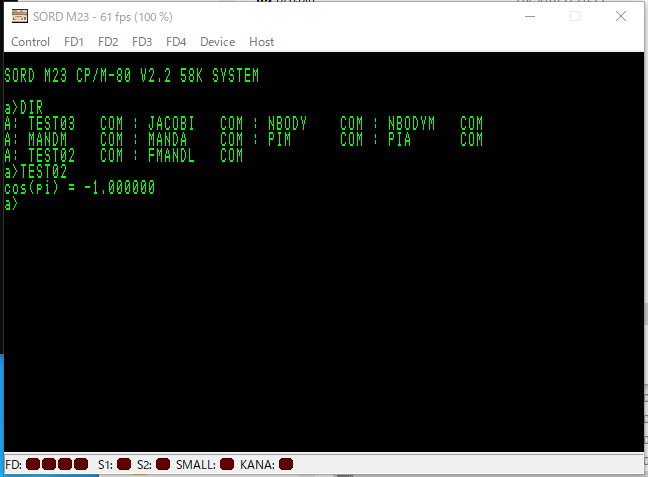Click the NBODY file name
The height and width of the screenshot is (477, 648).
tap(288, 124)
